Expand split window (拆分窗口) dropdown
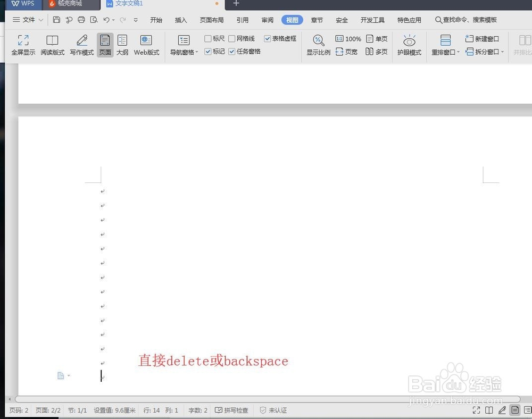 click(x=503, y=52)
